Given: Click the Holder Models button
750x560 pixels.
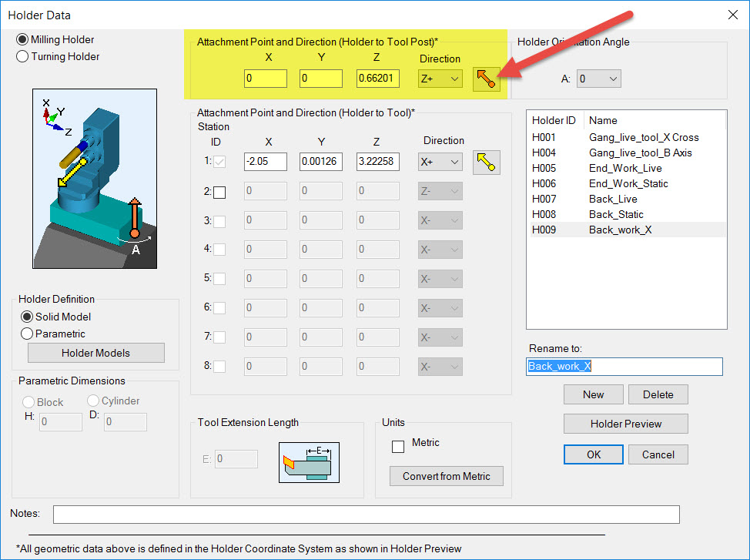Looking at the screenshot, I should click(95, 352).
